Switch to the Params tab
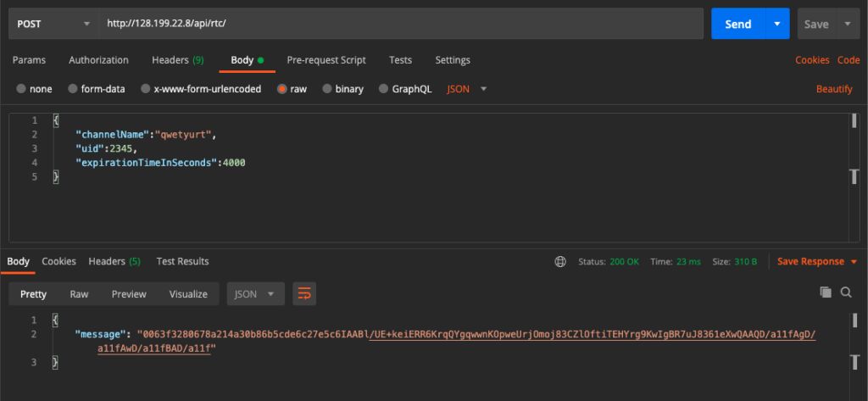This screenshot has width=868, height=401. pos(30,60)
